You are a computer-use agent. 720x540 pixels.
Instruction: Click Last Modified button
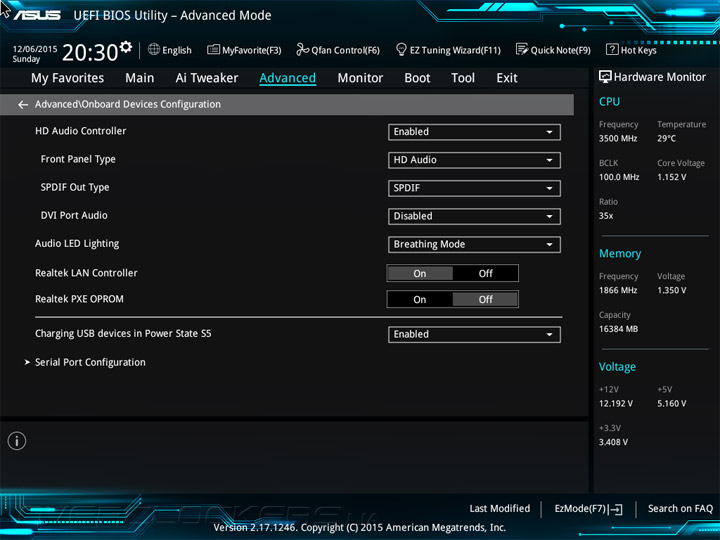coord(500,509)
